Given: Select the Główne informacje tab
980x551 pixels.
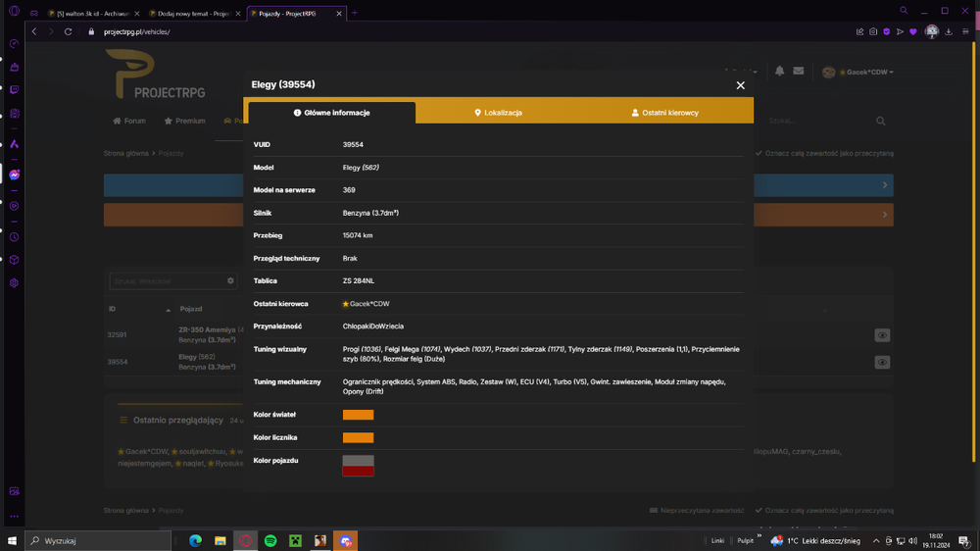Looking at the screenshot, I should point(332,113).
